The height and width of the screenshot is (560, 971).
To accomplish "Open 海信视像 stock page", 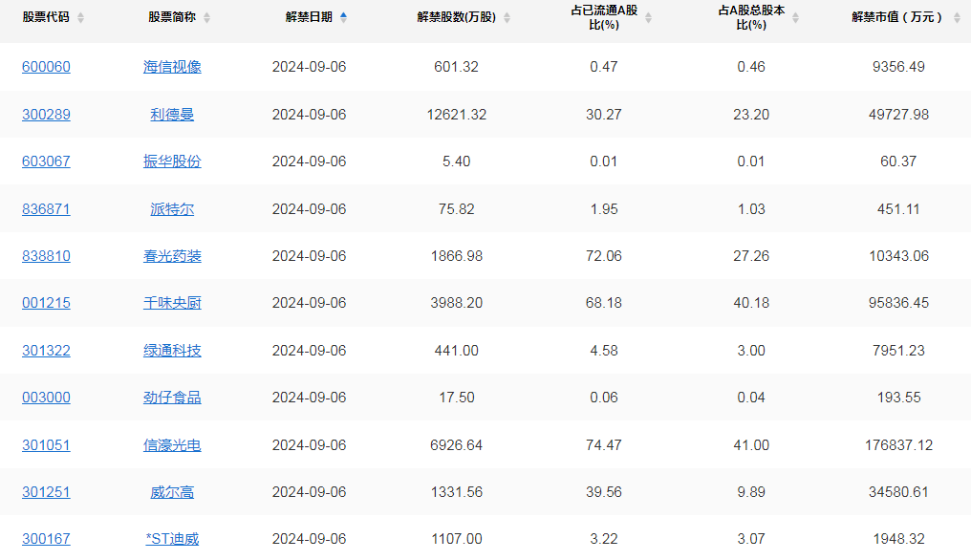I will 172,67.
